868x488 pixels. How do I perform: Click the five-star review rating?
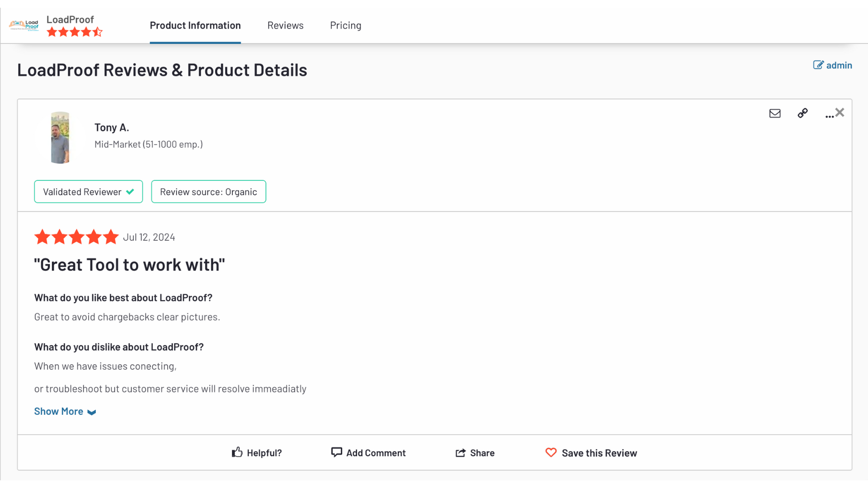pyautogui.click(x=76, y=237)
